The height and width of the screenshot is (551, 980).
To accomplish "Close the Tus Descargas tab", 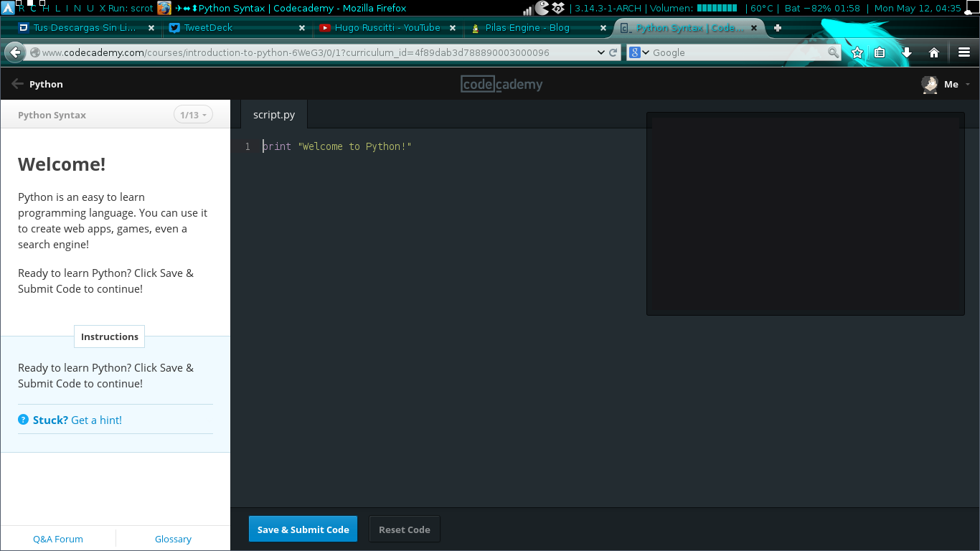I will pos(151,28).
